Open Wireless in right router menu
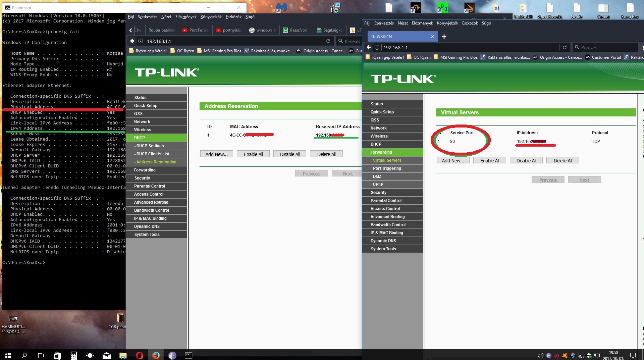 pyautogui.click(x=393, y=136)
